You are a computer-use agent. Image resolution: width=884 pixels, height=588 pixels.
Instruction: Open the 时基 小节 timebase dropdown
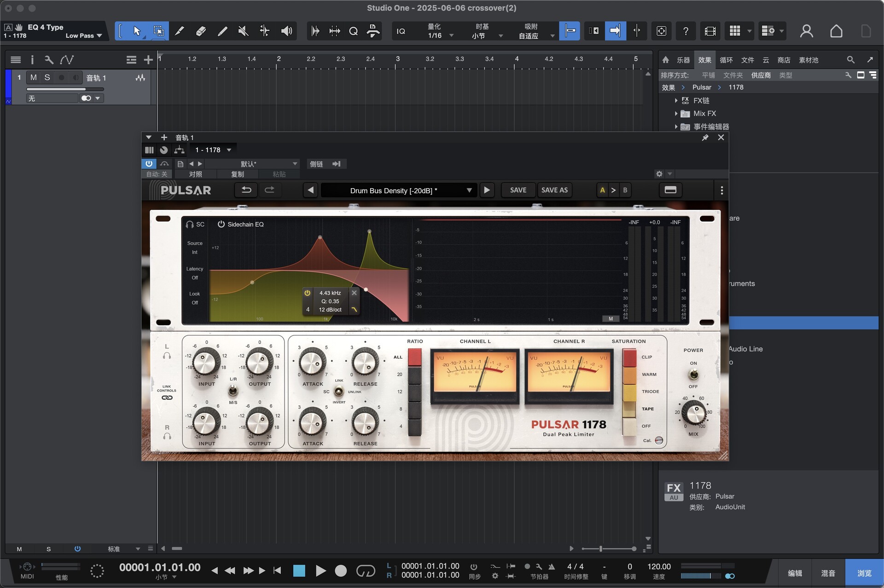[x=488, y=31]
